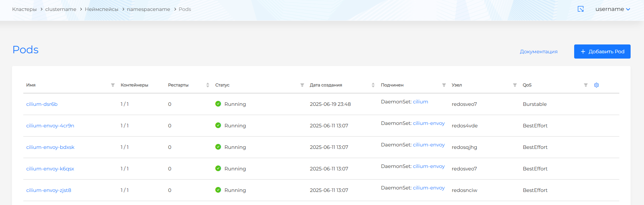Screen dimensions: 644x205
Task: Open table column settings gear
Action: (596, 85)
